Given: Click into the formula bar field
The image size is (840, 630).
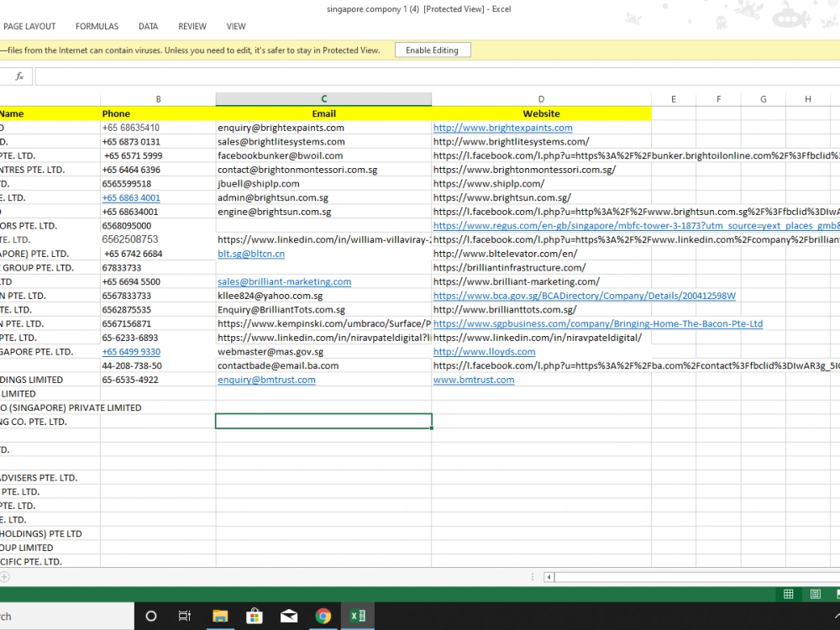Looking at the screenshot, I should (437, 76).
